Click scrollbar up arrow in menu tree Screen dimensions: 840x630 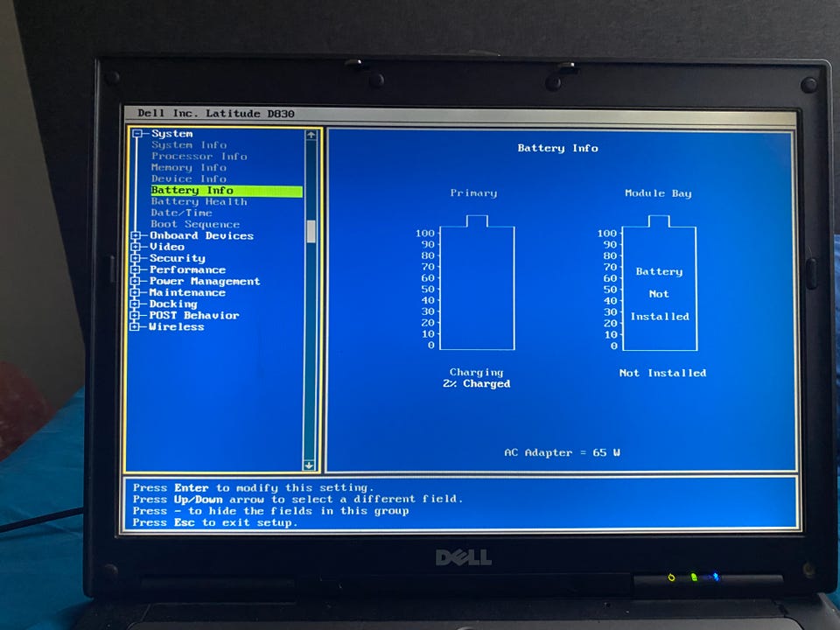[x=311, y=135]
